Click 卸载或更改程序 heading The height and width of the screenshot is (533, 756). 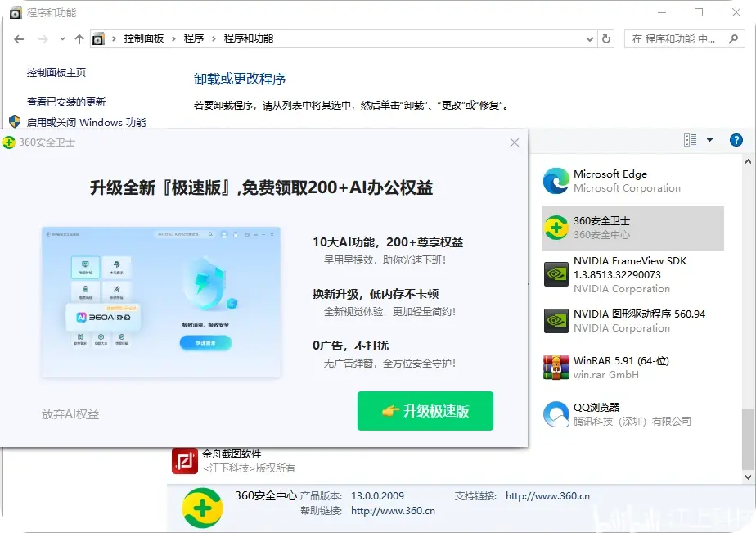pyautogui.click(x=240, y=79)
